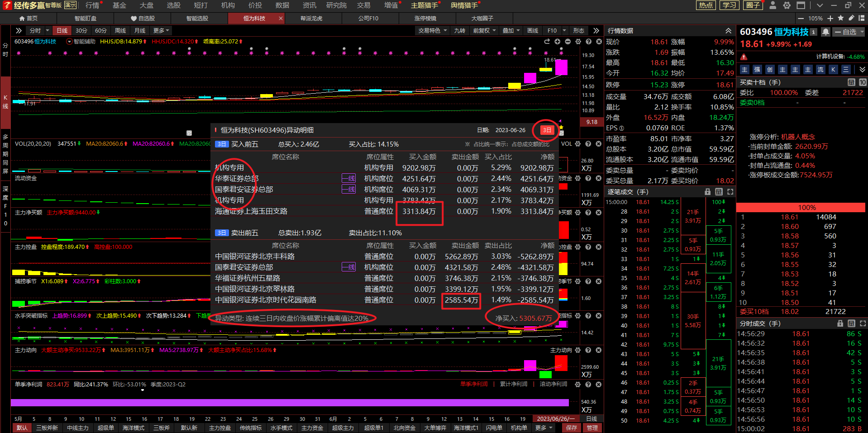Click the 形态 button

tap(578, 31)
